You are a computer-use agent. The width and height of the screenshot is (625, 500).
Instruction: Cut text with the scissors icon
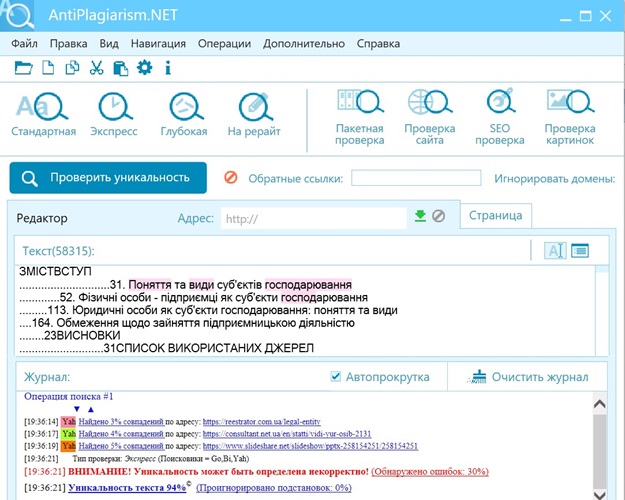point(96,67)
